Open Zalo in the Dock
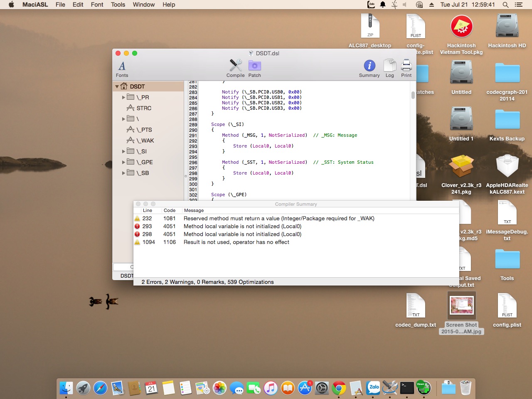532x399 pixels. point(374,388)
